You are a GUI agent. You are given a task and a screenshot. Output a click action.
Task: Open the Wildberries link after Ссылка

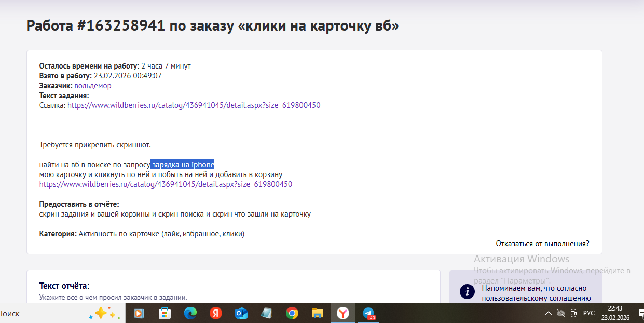[194, 105]
